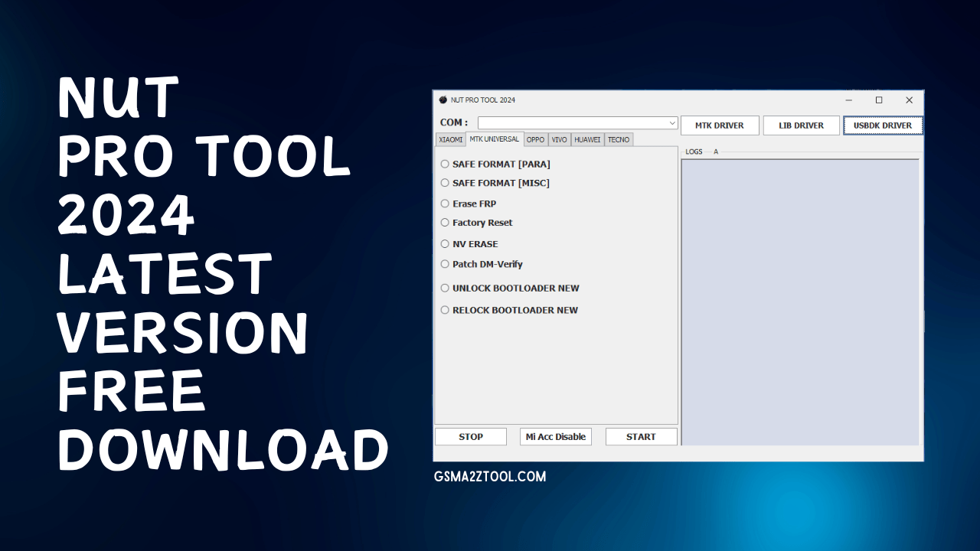The image size is (980, 551).
Task: Enable the NV ERASE operation
Action: click(445, 243)
